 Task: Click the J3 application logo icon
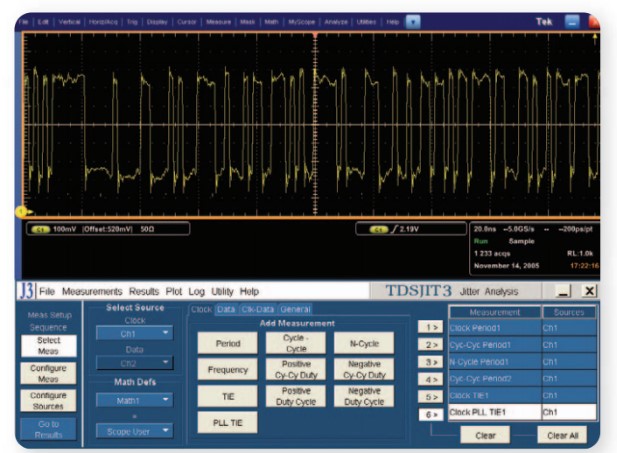click(26, 291)
